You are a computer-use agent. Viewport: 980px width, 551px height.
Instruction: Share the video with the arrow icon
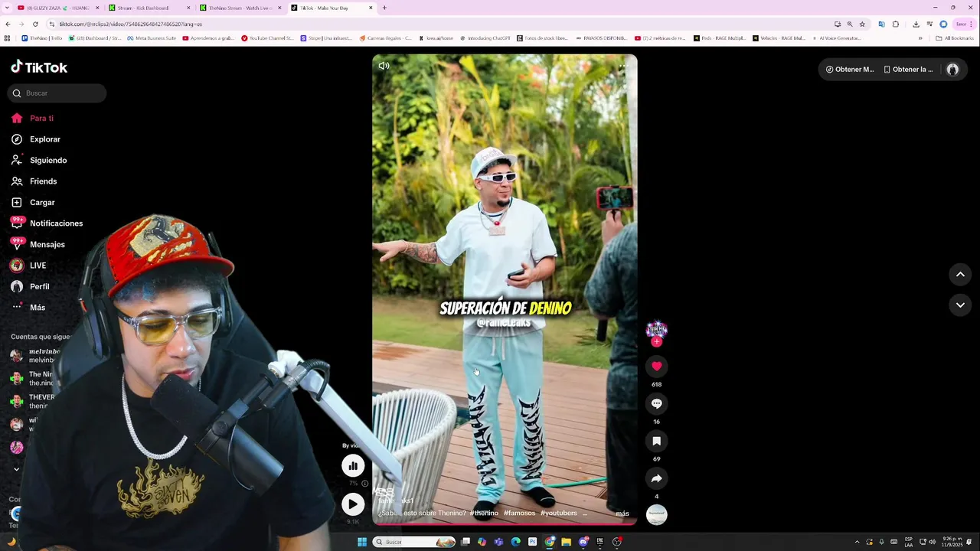click(x=656, y=478)
